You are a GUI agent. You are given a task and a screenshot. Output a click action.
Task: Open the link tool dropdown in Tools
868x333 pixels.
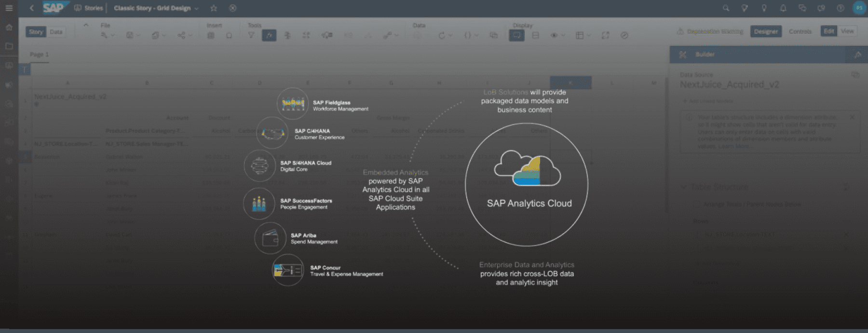(x=391, y=35)
